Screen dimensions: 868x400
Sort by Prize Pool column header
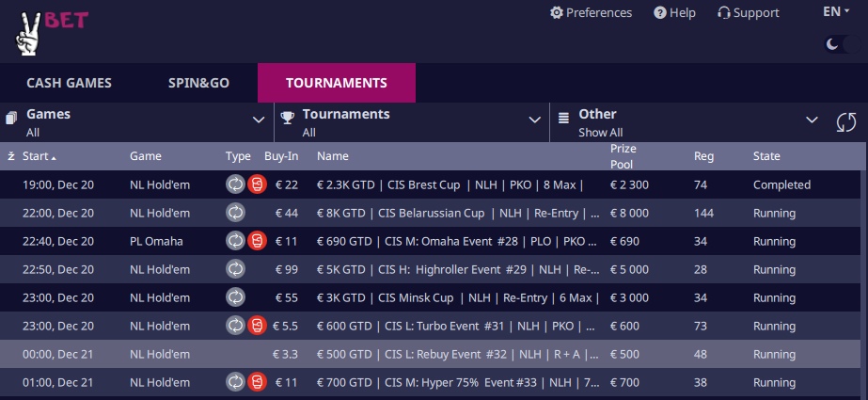click(623, 156)
